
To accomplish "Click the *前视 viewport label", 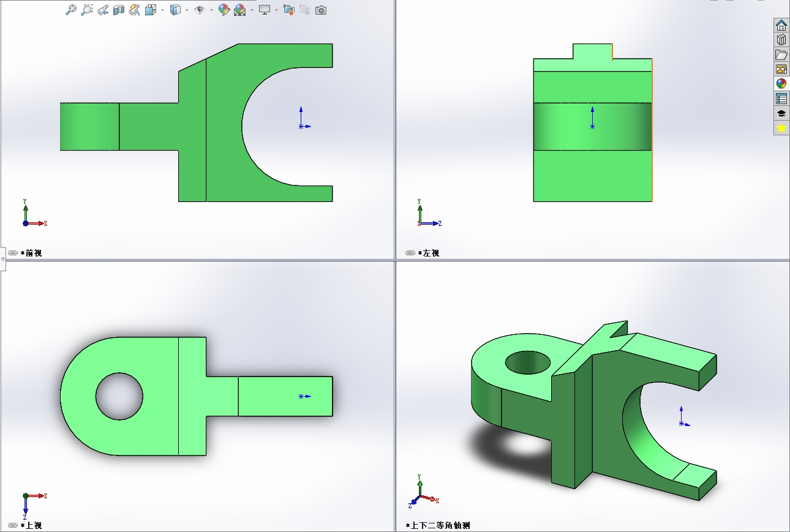I will (31, 253).
